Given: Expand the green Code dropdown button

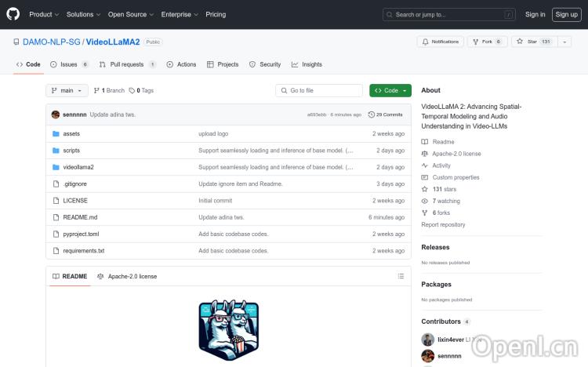Looking at the screenshot, I should coord(390,91).
